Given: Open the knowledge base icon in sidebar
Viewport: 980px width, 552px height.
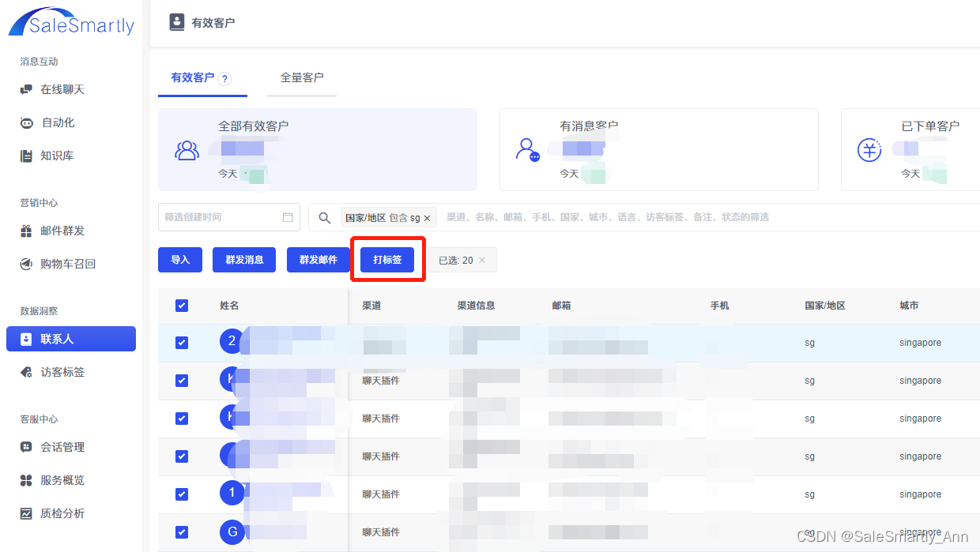Looking at the screenshot, I should (x=26, y=156).
